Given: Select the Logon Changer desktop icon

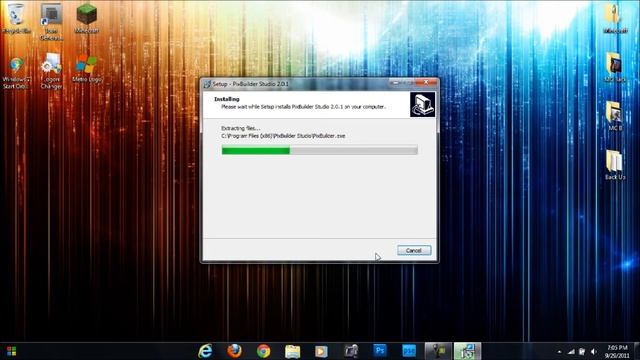Looking at the screenshot, I should tap(51, 71).
